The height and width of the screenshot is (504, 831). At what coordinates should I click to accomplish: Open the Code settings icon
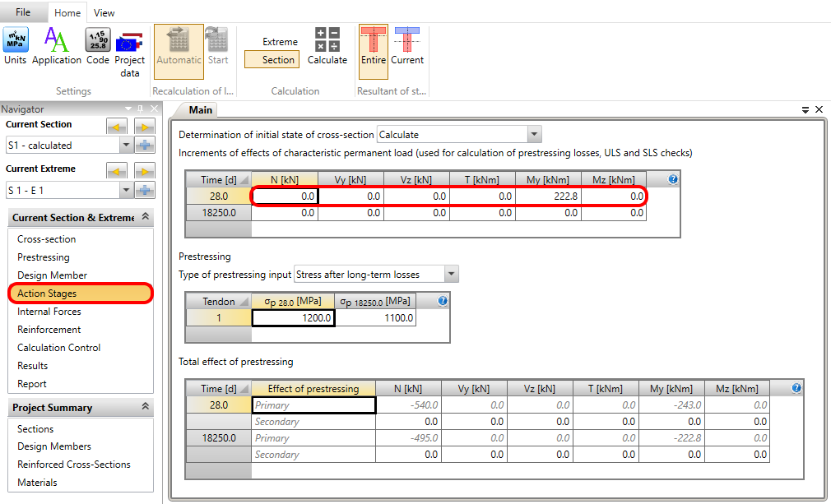pyautogui.click(x=98, y=46)
